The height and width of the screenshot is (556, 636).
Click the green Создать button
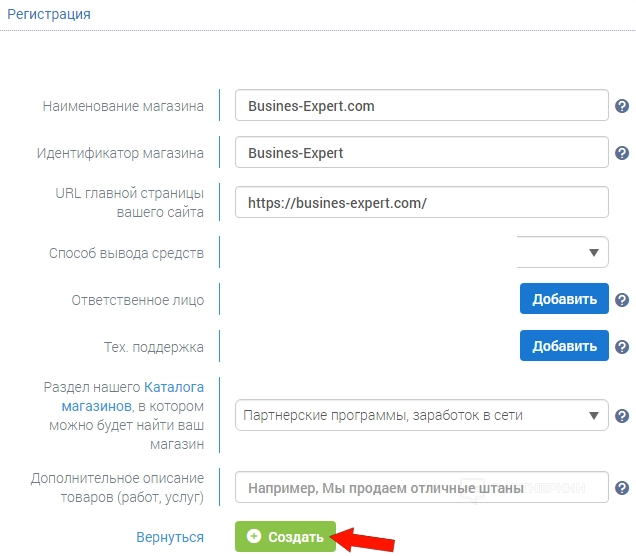pyautogui.click(x=285, y=537)
